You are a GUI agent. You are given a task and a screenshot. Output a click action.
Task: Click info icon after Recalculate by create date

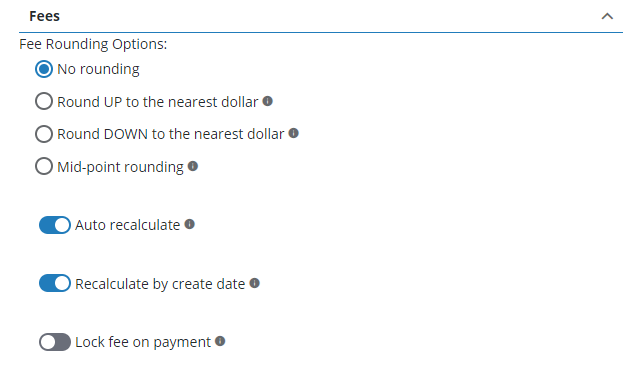[254, 283]
